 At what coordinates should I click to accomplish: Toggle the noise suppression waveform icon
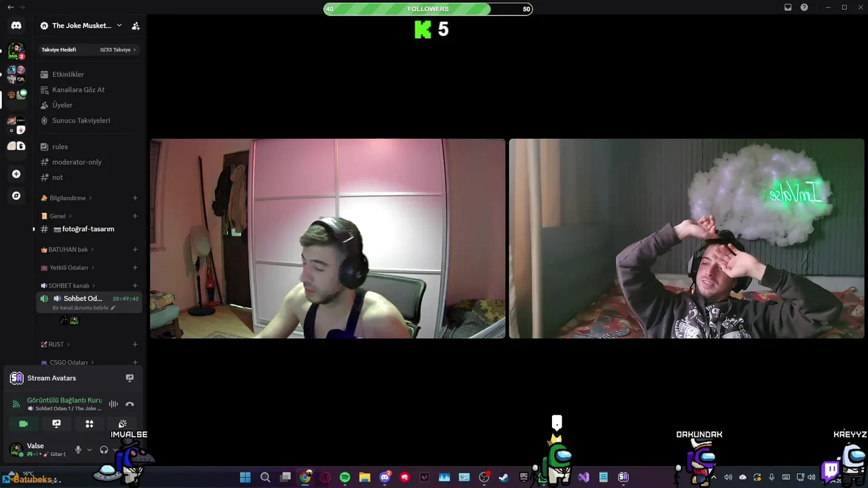pos(113,404)
